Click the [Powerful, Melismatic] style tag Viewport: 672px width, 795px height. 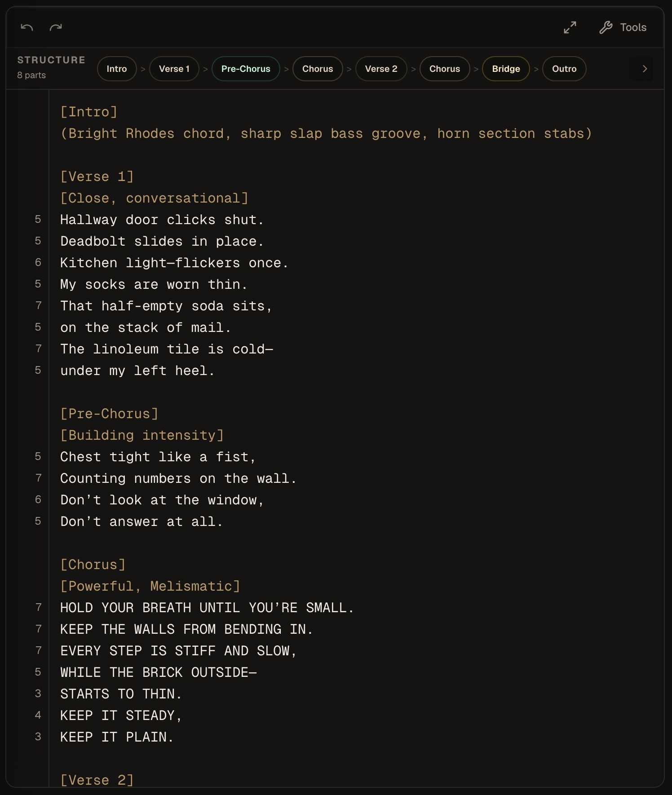tap(150, 586)
